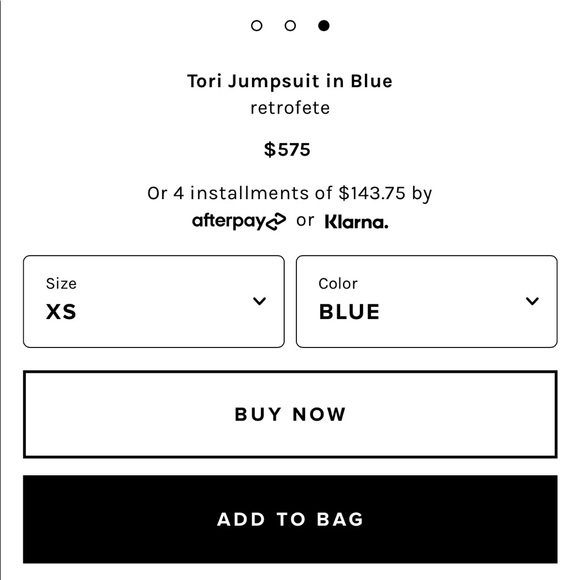Click the Afterpay logo

pos(239,222)
